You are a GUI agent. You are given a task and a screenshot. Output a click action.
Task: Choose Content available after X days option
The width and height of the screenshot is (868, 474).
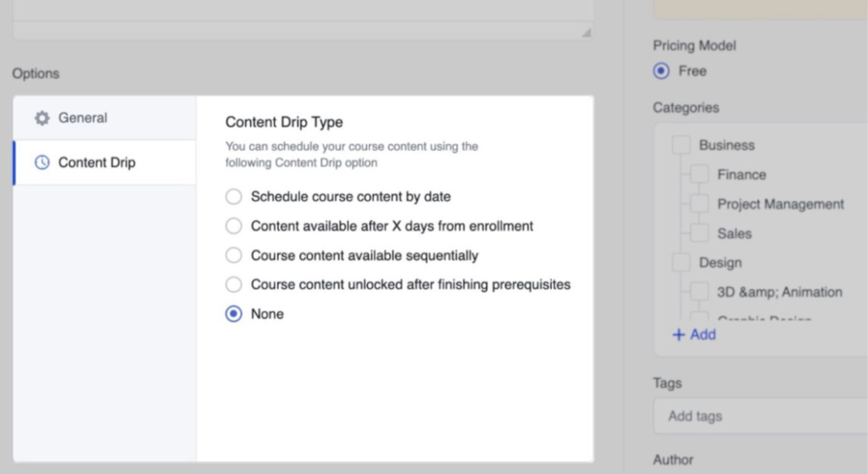point(233,226)
